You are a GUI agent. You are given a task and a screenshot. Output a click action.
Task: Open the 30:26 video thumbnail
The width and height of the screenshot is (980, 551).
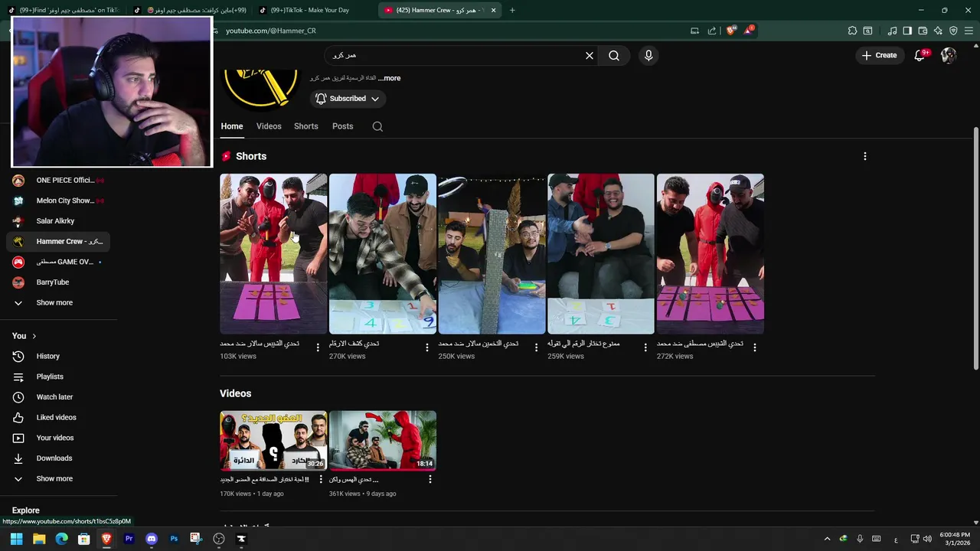coord(273,440)
